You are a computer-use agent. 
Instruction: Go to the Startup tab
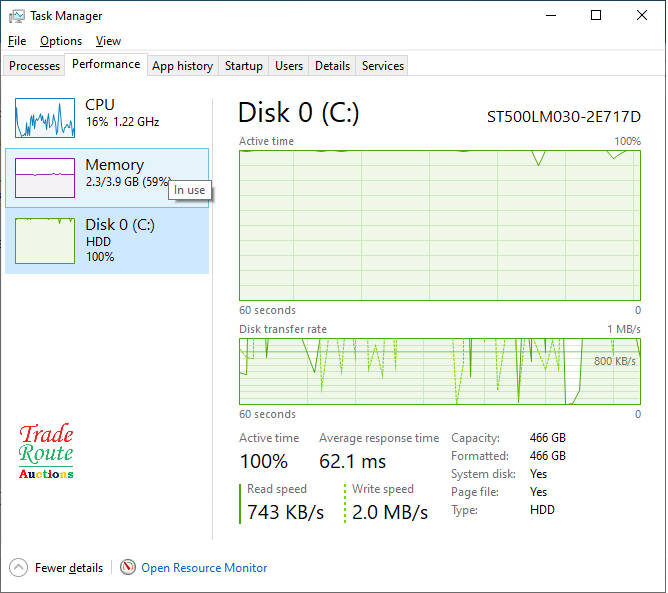(244, 66)
